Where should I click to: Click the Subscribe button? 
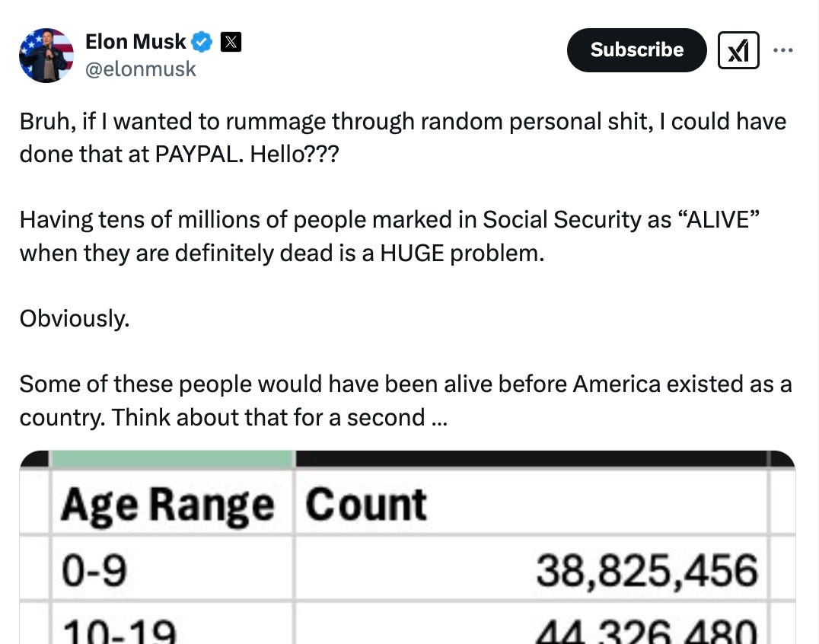pyautogui.click(x=636, y=49)
